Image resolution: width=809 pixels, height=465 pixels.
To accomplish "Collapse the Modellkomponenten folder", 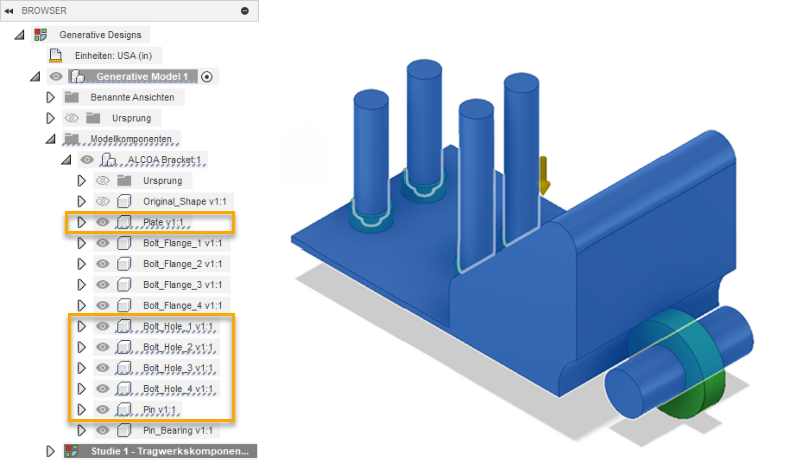I will point(51,139).
